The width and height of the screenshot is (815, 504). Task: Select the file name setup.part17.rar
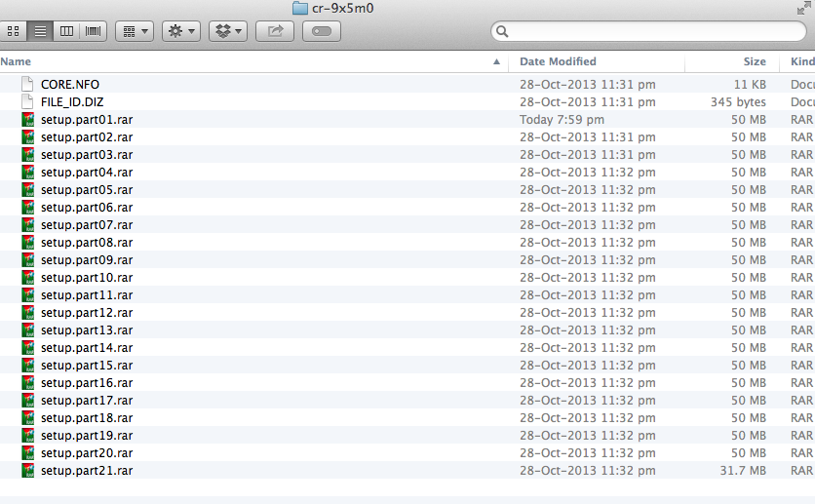(x=87, y=401)
